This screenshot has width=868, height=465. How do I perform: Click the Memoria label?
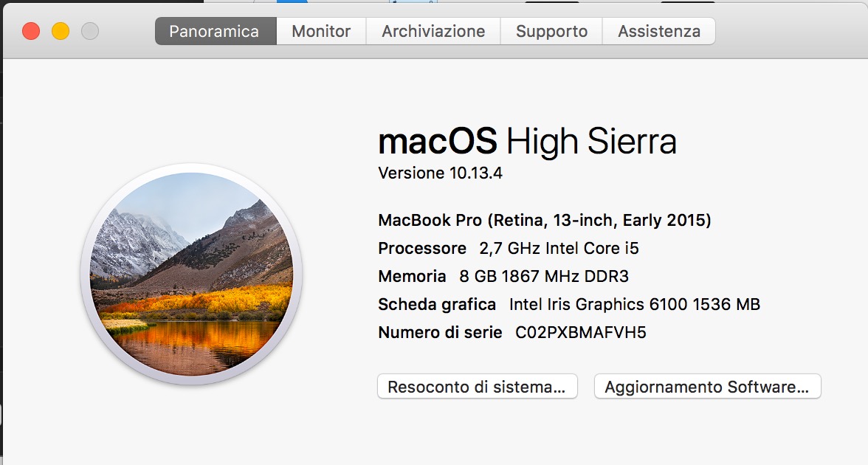coord(412,276)
